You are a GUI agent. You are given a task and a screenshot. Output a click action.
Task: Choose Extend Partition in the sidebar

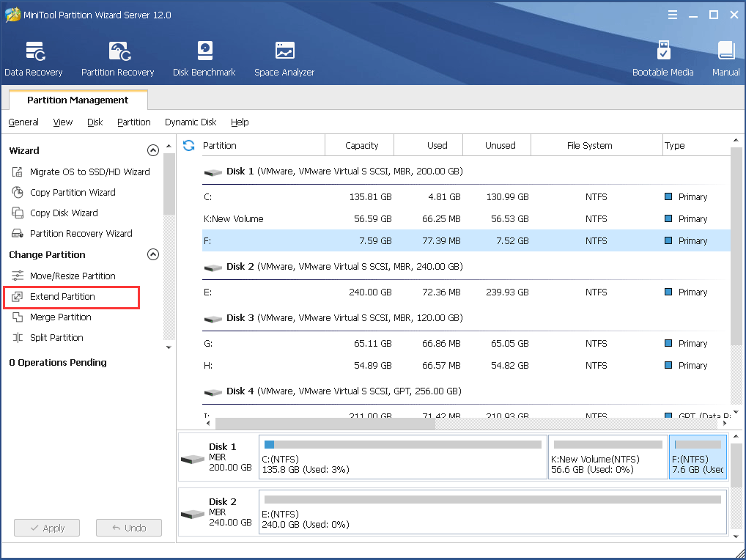click(71, 297)
